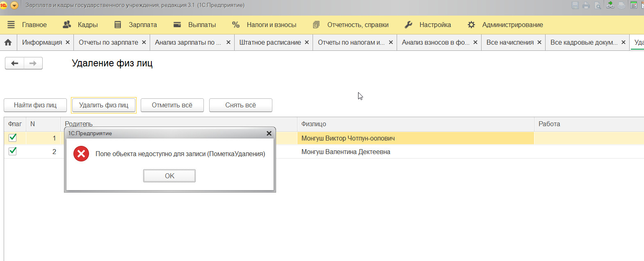644x261 pixels.
Task: Click the print preview icon
Action: click(x=598, y=5)
